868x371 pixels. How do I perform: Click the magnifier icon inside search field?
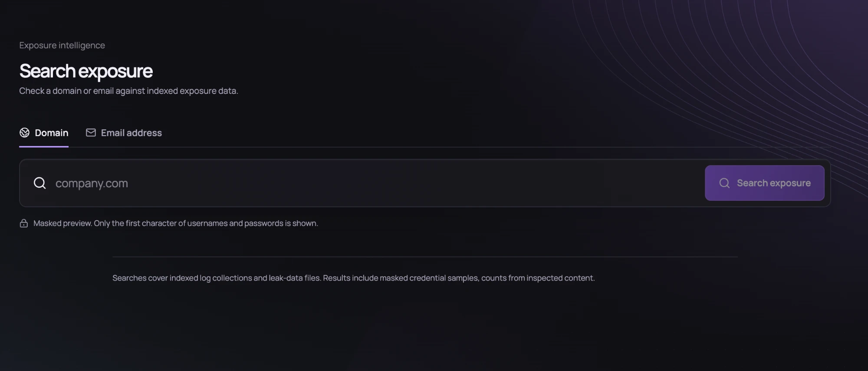(40, 183)
